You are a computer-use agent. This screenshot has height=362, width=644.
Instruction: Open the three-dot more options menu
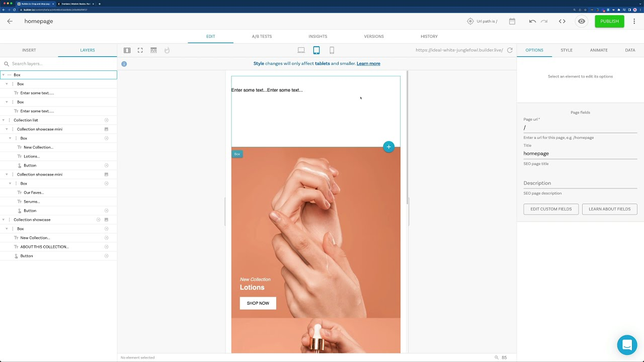[x=634, y=21]
